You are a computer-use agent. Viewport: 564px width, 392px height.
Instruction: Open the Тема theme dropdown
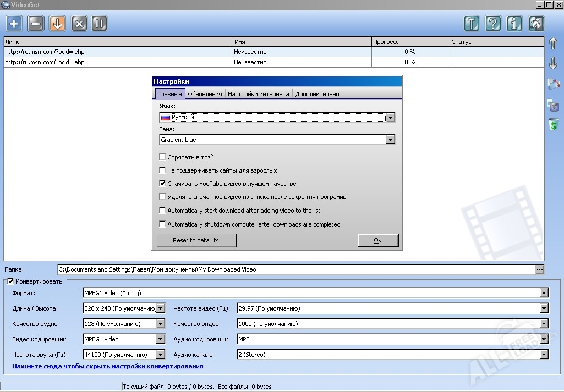tap(390, 140)
